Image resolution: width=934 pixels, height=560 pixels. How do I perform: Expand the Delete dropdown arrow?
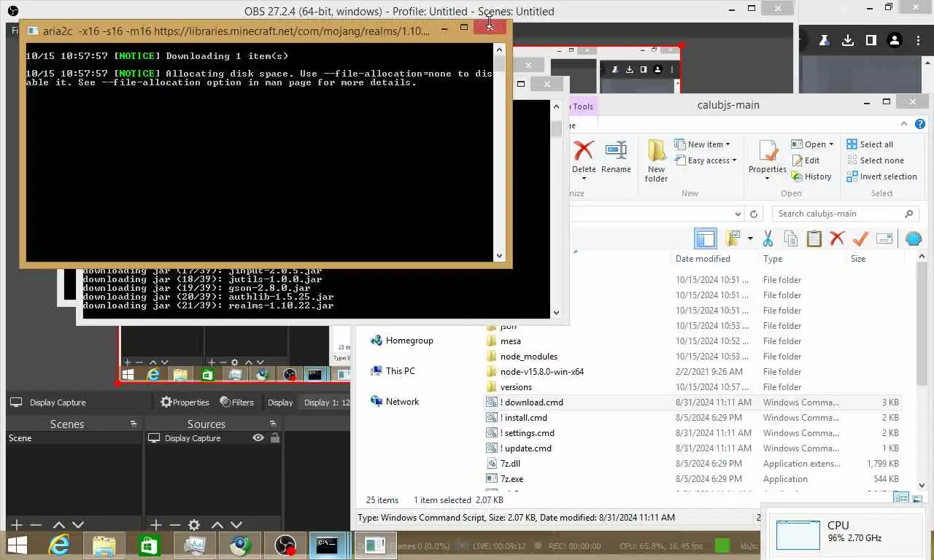point(584,179)
